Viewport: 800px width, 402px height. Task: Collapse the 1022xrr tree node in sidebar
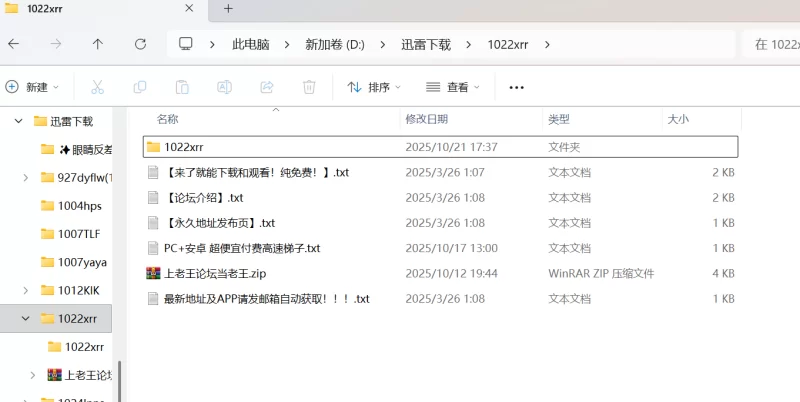[26, 318]
